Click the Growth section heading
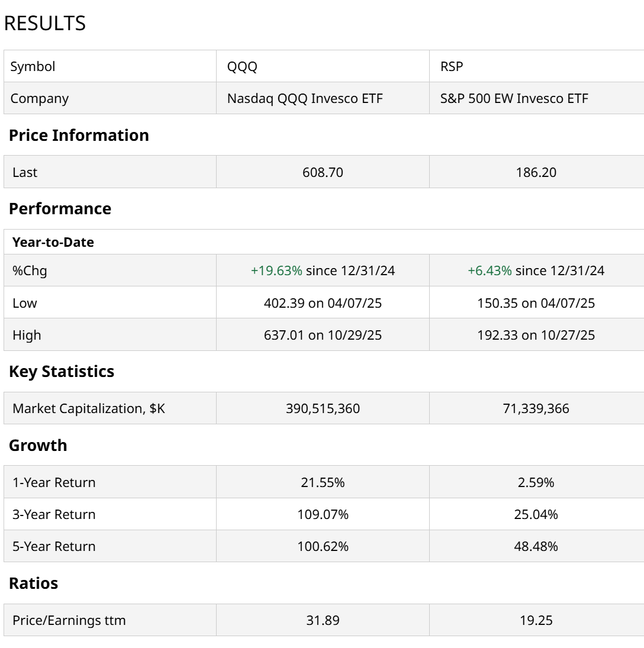The width and height of the screenshot is (644, 648). point(38,446)
